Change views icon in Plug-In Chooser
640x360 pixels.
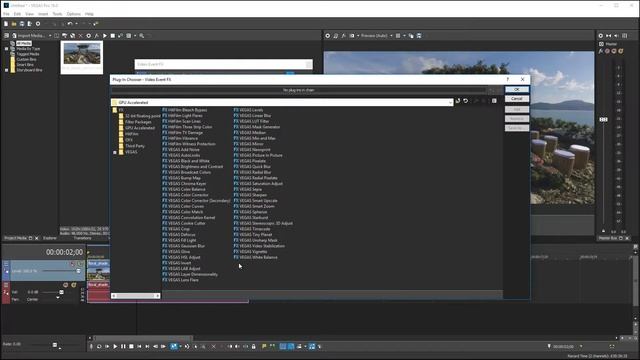pos(494,101)
